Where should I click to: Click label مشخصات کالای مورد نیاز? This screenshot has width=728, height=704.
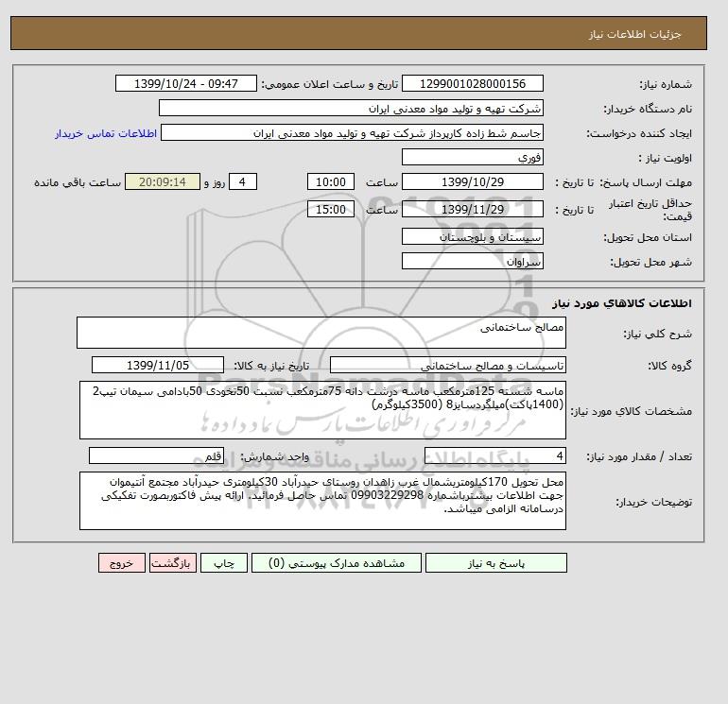pos(631,411)
